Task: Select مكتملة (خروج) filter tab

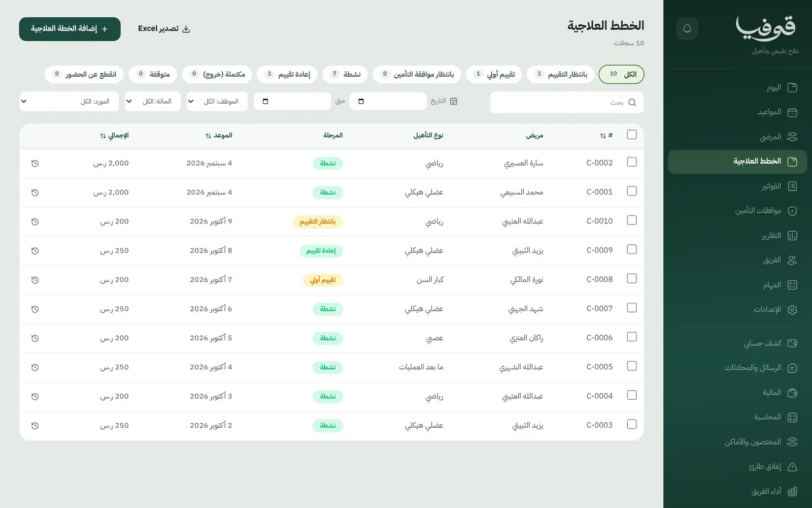Action: 217,74
